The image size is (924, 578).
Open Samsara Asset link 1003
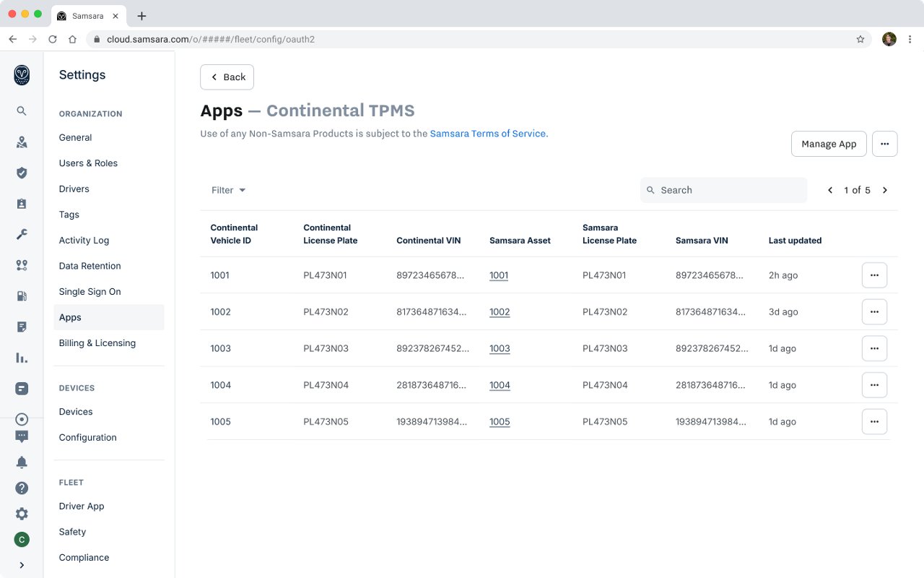click(x=500, y=348)
